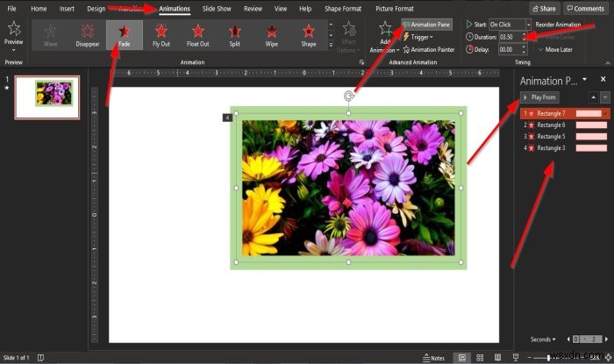Open the File menu
The width and height of the screenshot is (614, 364).
pos(11,8)
